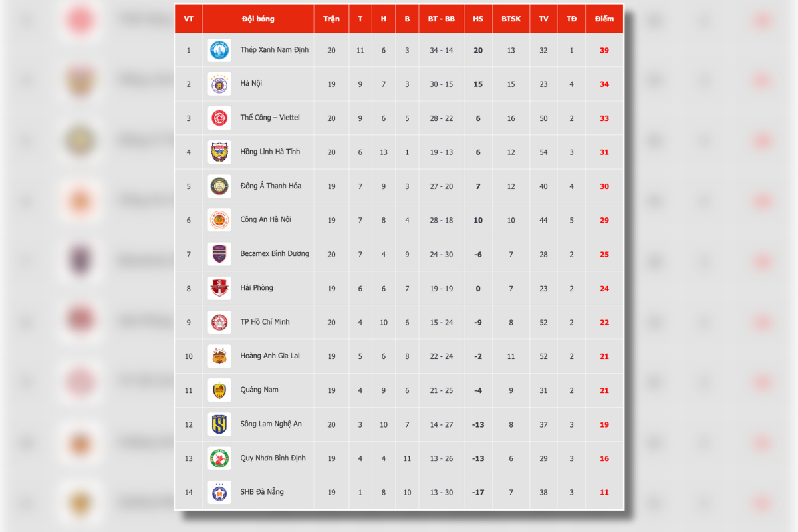The height and width of the screenshot is (532, 798).
Task: Click the Đội bóng column header
Action: pyautogui.click(x=258, y=19)
